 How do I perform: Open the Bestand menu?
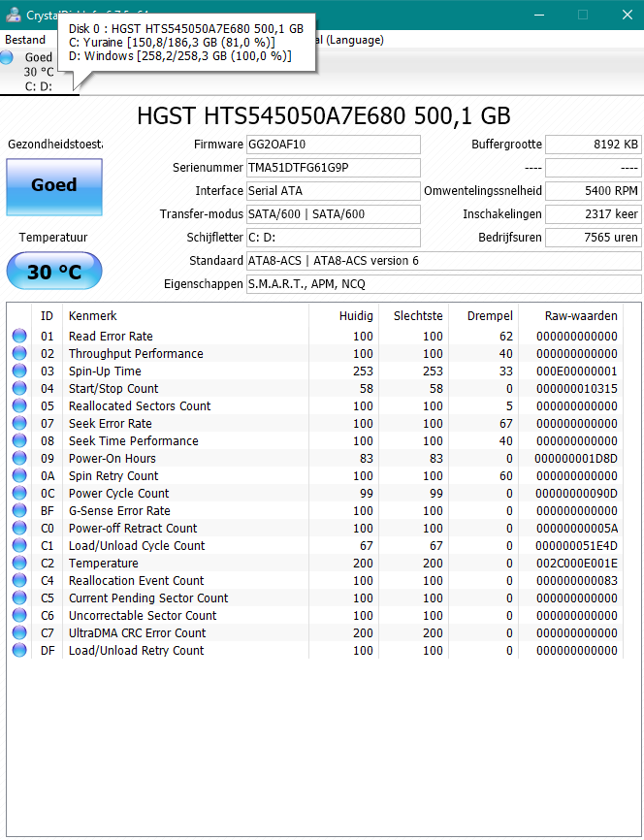[25, 40]
